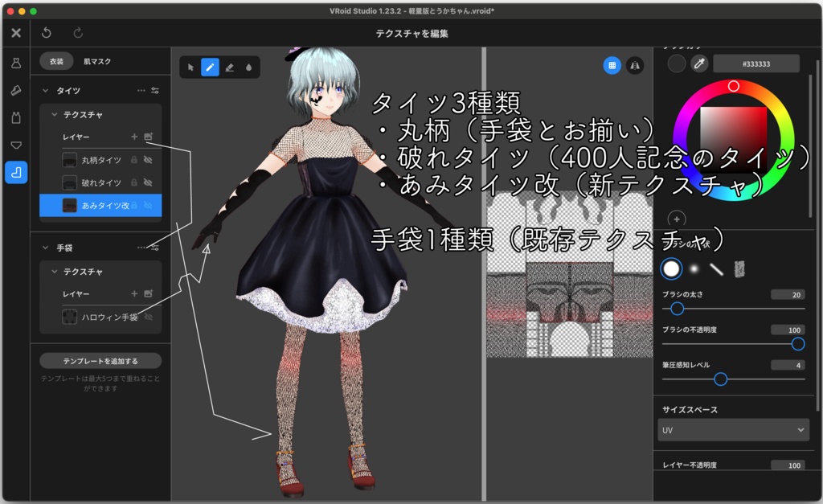Toggle the lock on the 破れタイツ layer
823x504 pixels.
click(134, 182)
